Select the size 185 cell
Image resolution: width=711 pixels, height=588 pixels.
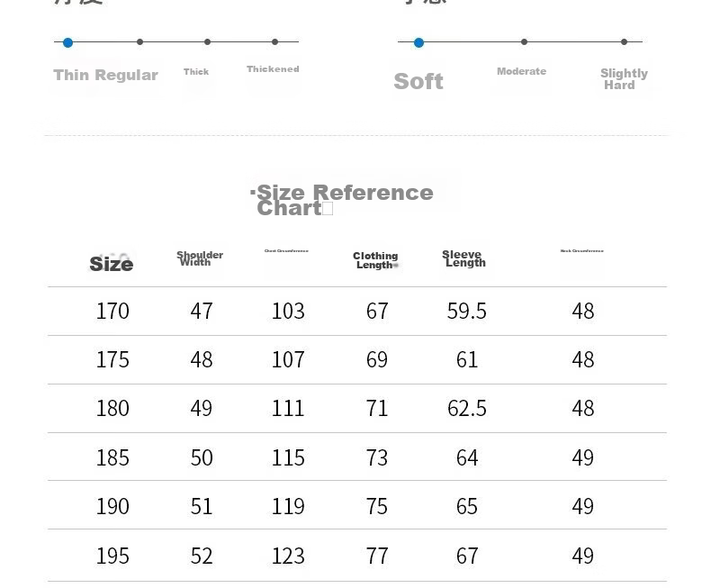click(x=112, y=457)
